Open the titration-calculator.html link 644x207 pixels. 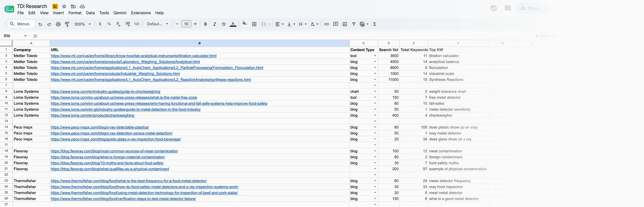(x=133, y=56)
